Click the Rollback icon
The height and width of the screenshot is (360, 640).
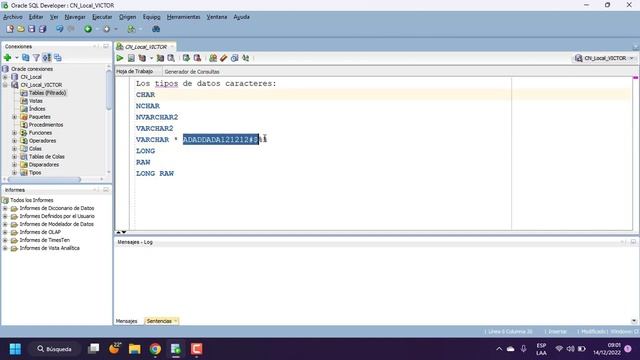(197, 58)
